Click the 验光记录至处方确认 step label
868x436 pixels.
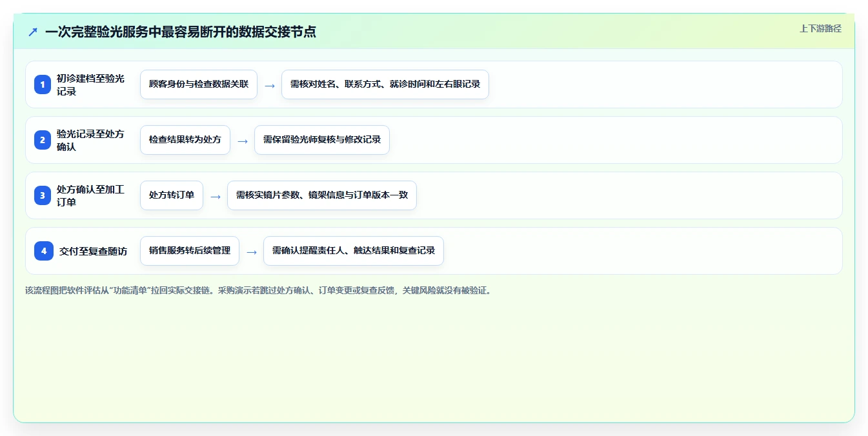tap(90, 140)
